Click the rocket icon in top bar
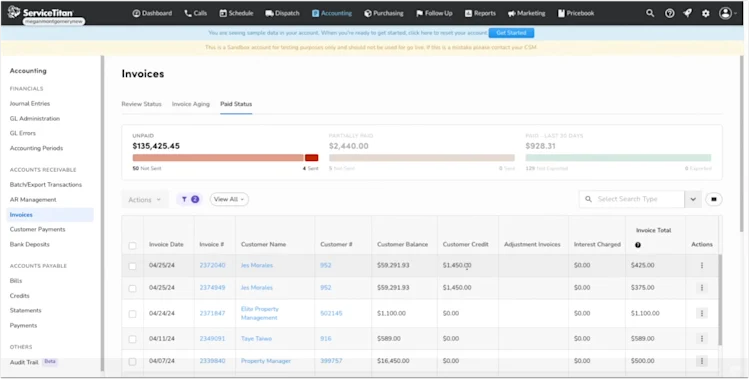Screen dimensions: 749x379 point(687,13)
